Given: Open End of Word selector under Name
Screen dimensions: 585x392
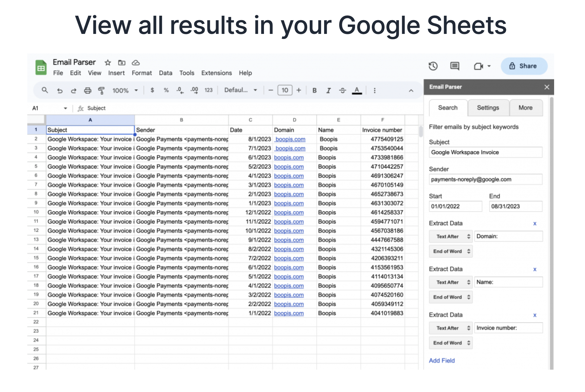Looking at the screenshot, I should 451,297.
